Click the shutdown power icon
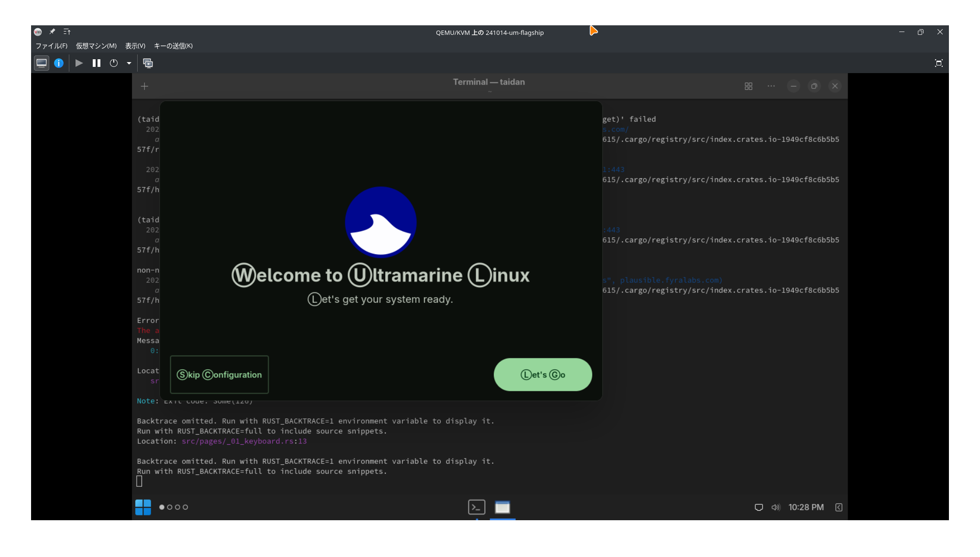 click(114, 63)
